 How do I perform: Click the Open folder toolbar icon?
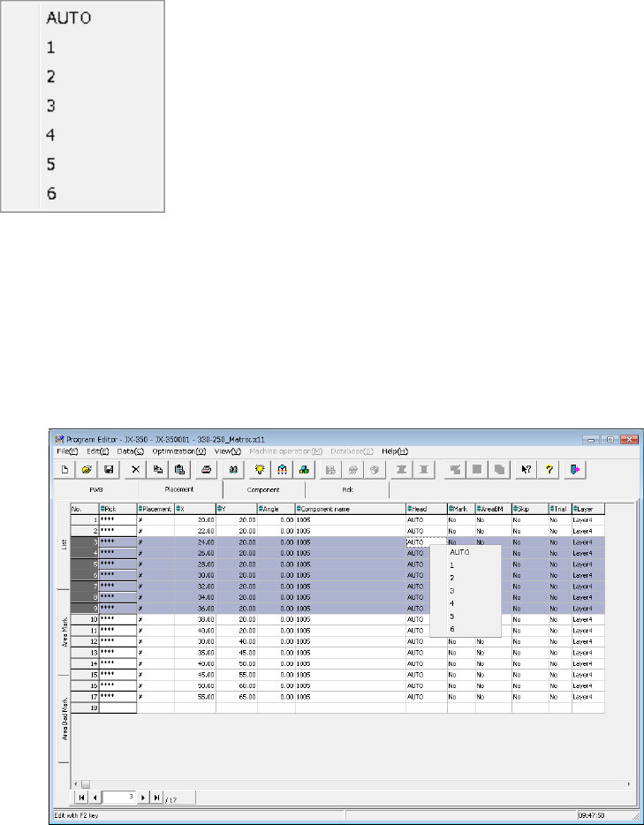(x=87, y=470)
